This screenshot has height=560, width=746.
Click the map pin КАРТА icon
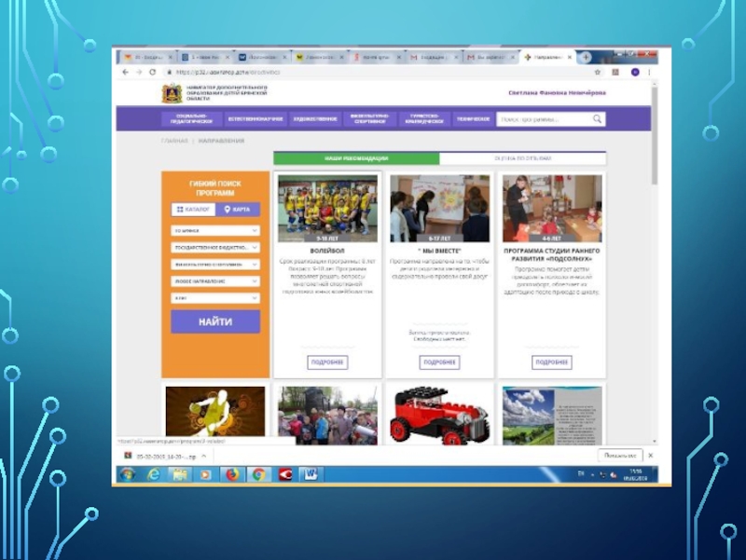[227, 209]
